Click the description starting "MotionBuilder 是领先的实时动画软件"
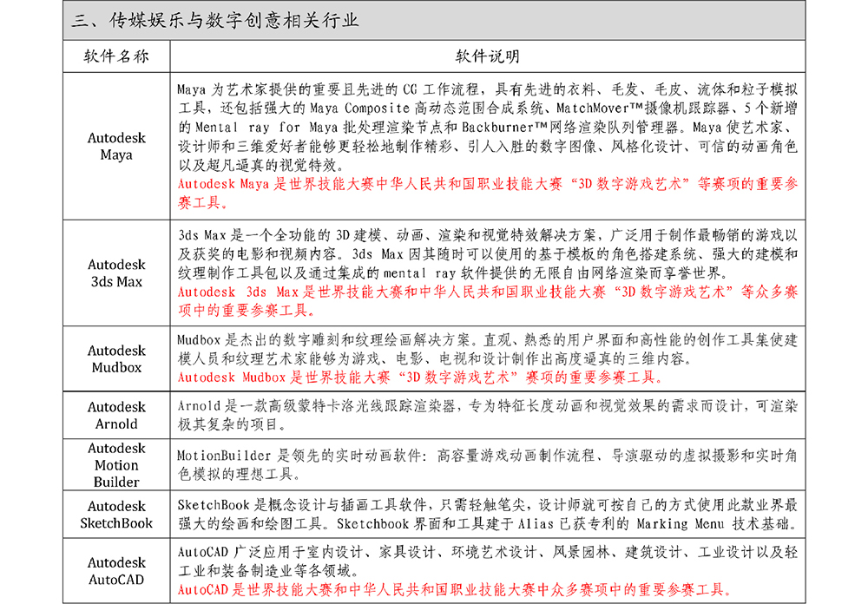 488,465
